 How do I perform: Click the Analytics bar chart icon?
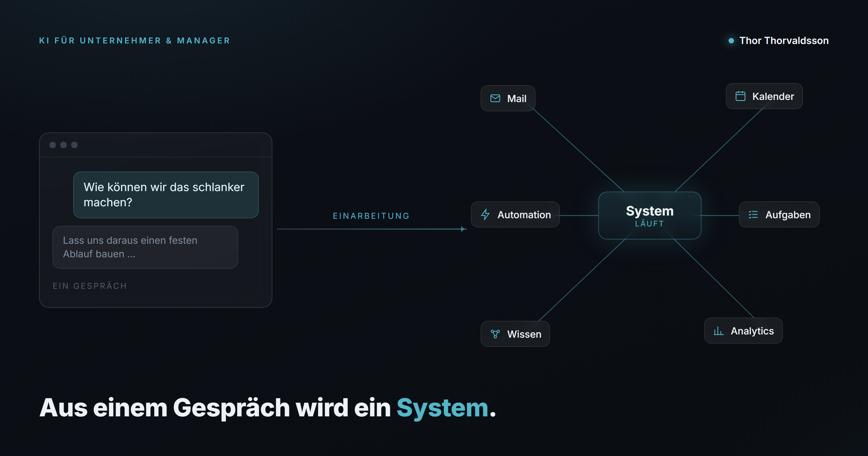tap(718, 331)
